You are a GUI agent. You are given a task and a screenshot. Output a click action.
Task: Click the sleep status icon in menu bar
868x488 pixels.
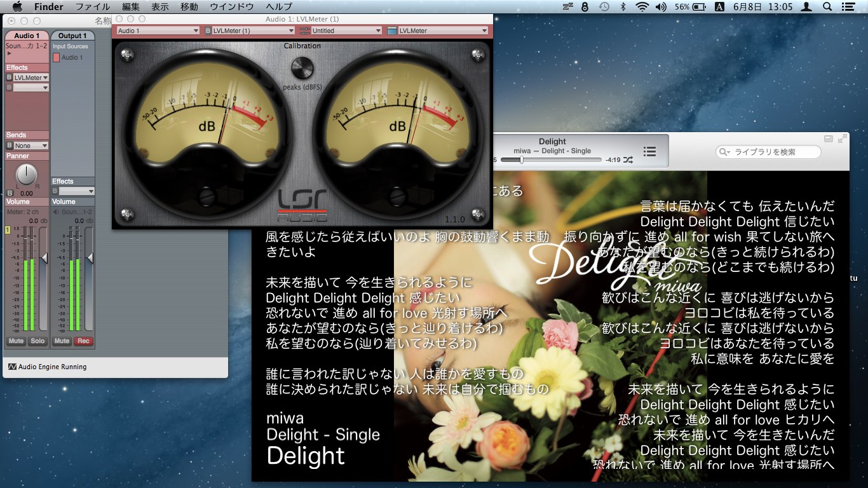point(567,7)
